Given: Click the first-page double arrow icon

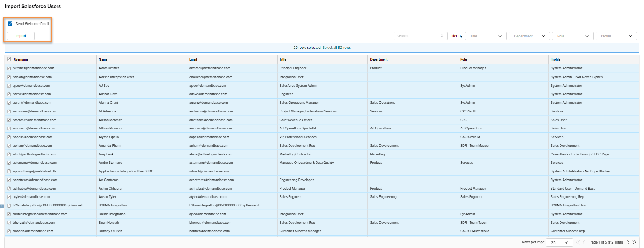Looking at the screenshot, I should [578, 242].
